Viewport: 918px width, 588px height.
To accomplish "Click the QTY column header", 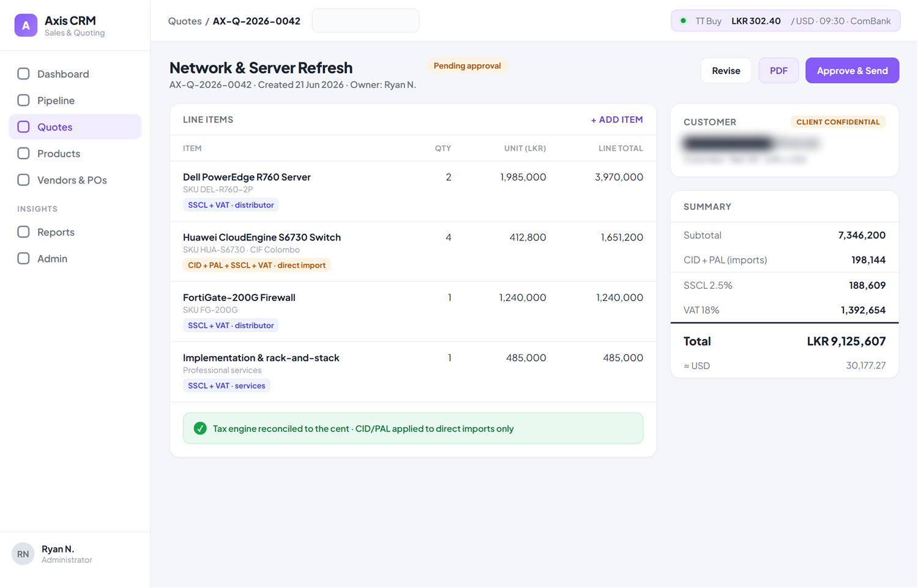I will click(442, 148).
